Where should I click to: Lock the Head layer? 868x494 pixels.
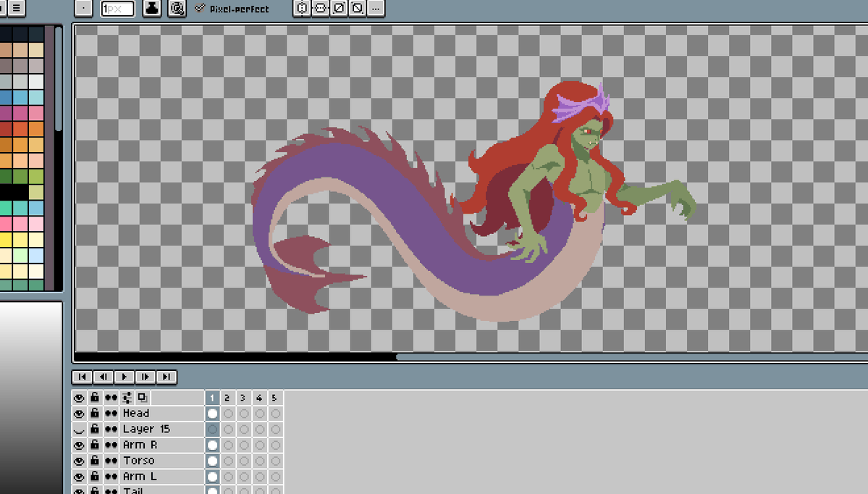[x=95, y=414]
